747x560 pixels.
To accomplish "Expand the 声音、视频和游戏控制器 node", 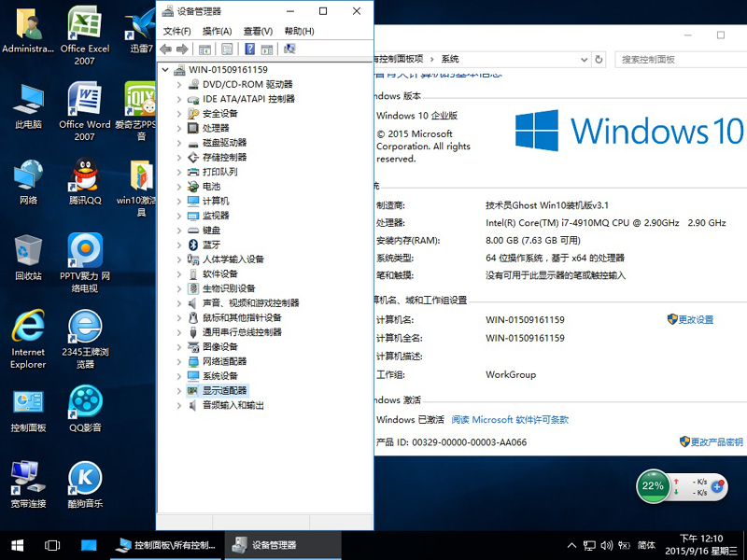I will coord(179,303).
